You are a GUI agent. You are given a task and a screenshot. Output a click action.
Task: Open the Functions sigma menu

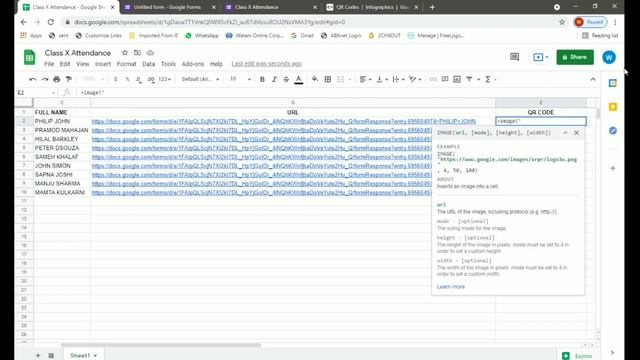(x=490, y=79)
